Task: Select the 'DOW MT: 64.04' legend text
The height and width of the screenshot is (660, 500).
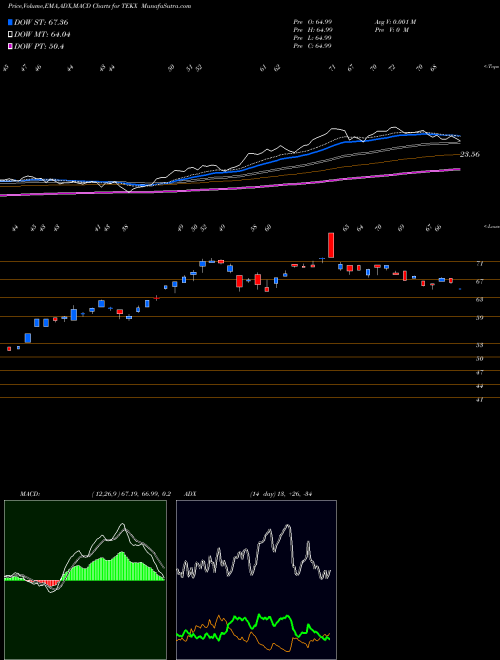Action: pyautogui.click(x=42, y=35)
